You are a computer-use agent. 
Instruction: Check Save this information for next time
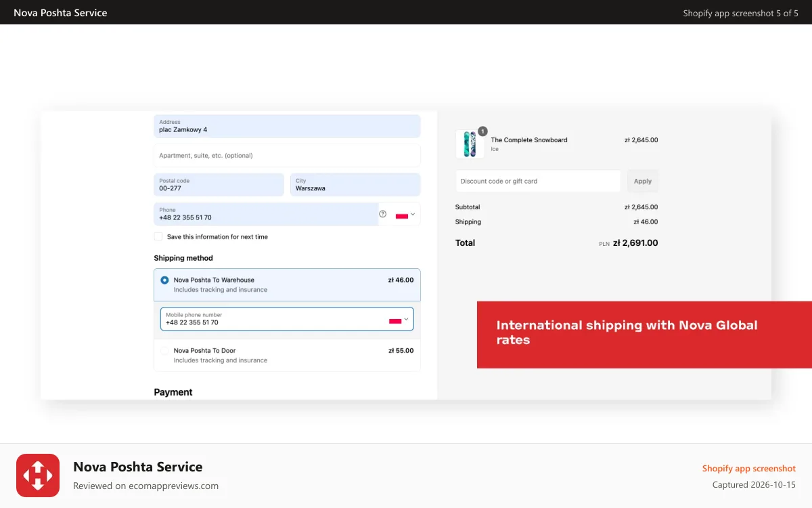tap(158, 236)
